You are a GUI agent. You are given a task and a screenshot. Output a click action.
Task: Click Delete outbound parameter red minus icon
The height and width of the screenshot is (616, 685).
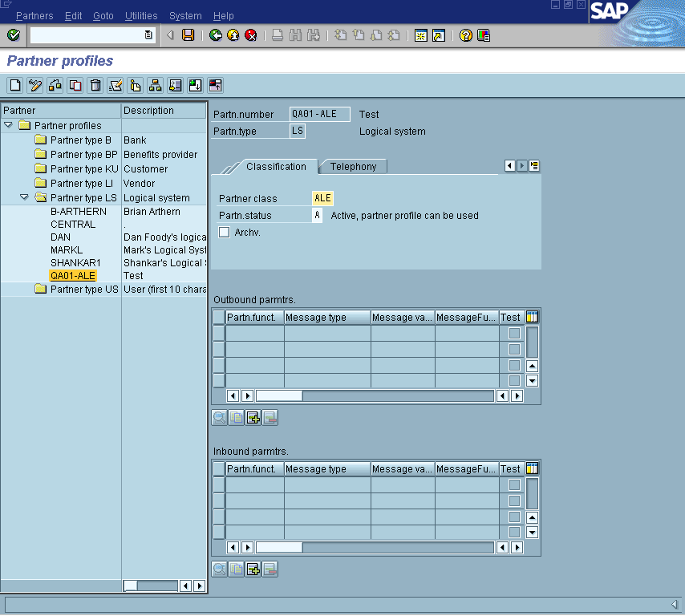[270, 418]
